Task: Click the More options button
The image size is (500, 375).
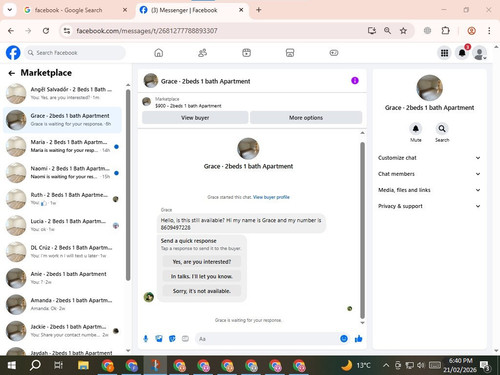Action: click(x=306, y=118)
